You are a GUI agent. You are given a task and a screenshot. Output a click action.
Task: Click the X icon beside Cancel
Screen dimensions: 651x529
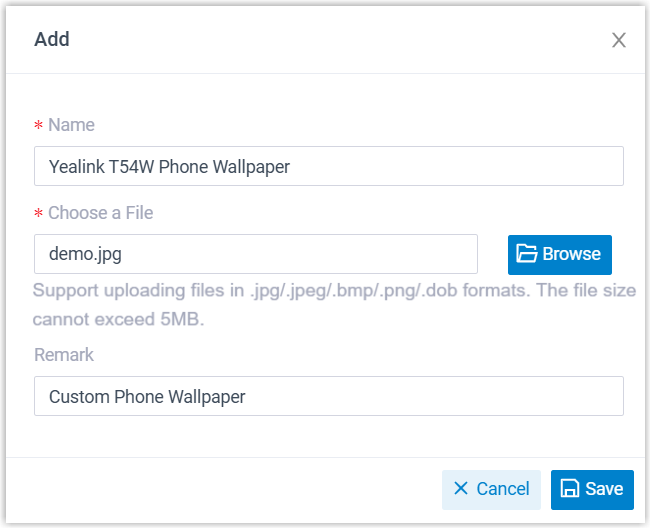click(x=461, y=489)
